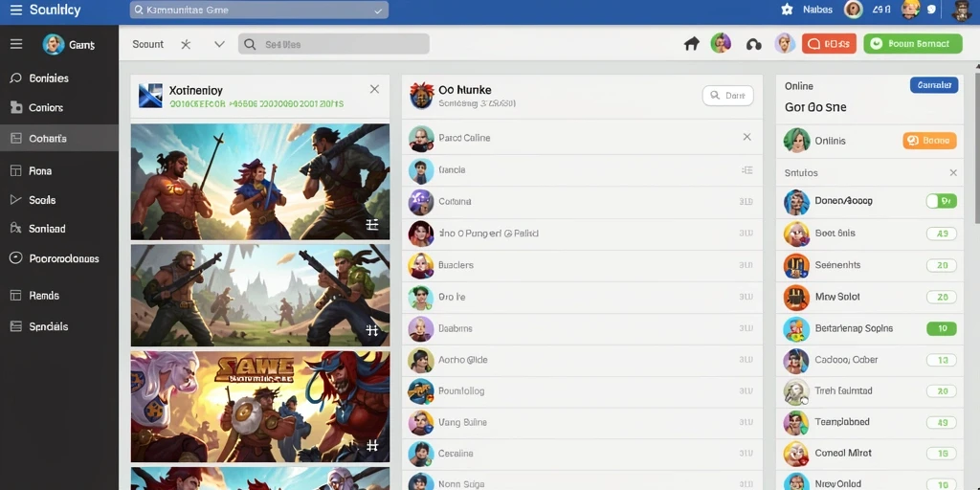This screenshot has height=490, width=980.
Task: Click the list icon in Gancia row
Action: (746, 170)
